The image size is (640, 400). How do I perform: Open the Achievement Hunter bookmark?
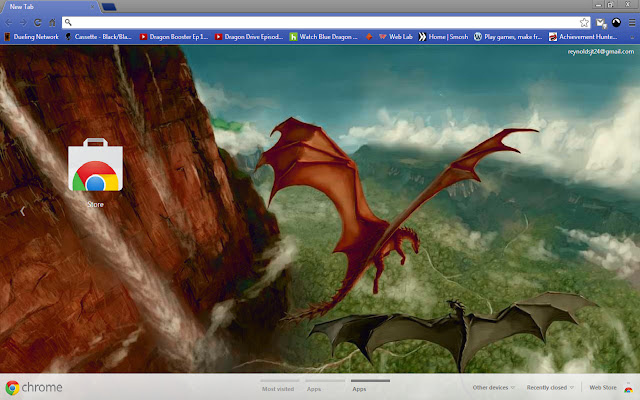(583, 37)
